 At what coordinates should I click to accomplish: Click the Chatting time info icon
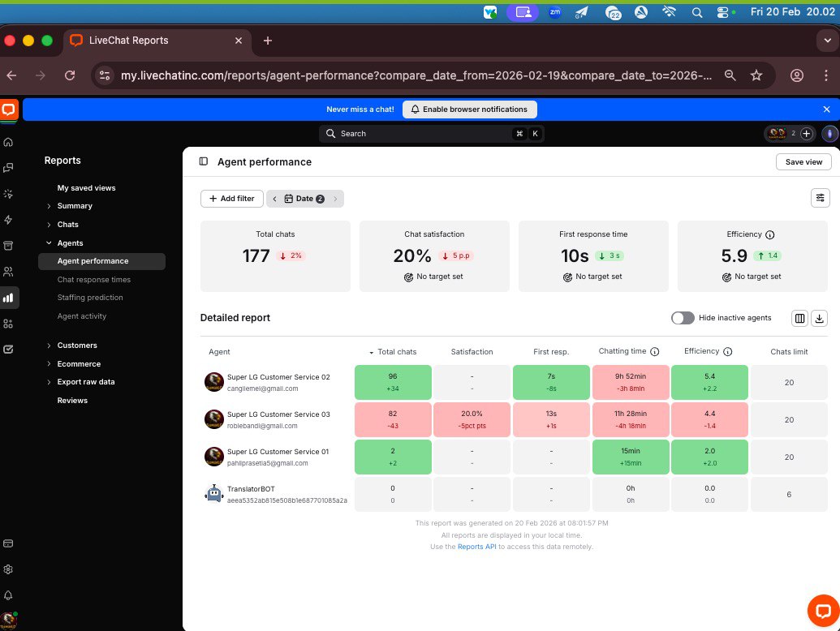tap(655, 352)
